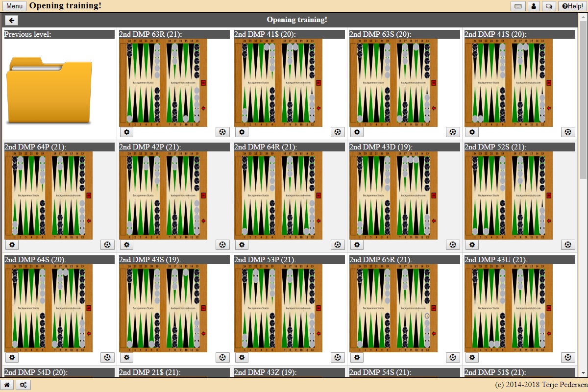Open gear settings for 2nd DMP 43U
This screenshot has height=392, width=588.
point(472,357)
